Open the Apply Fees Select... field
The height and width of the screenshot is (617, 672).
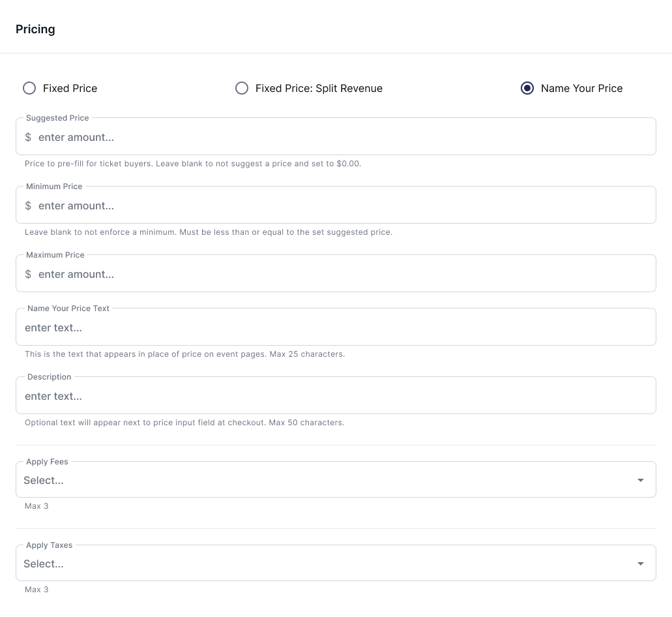(336, 480)
